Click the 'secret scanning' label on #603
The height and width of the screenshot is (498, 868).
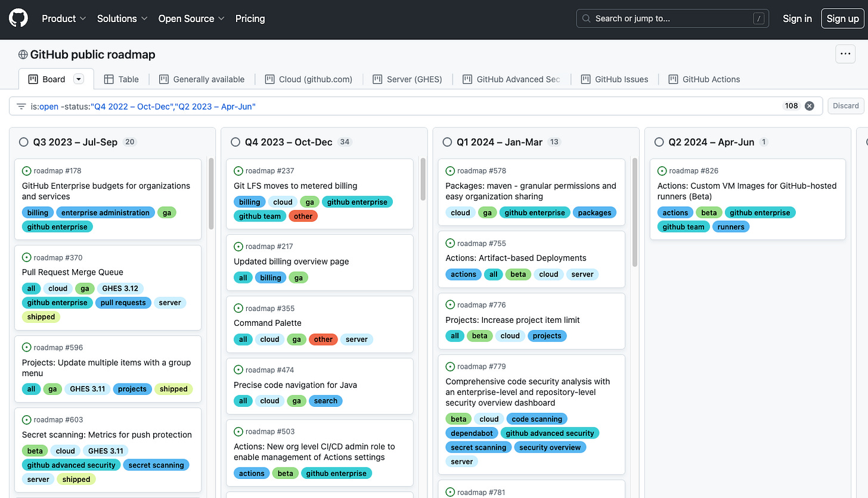[156, 465]
